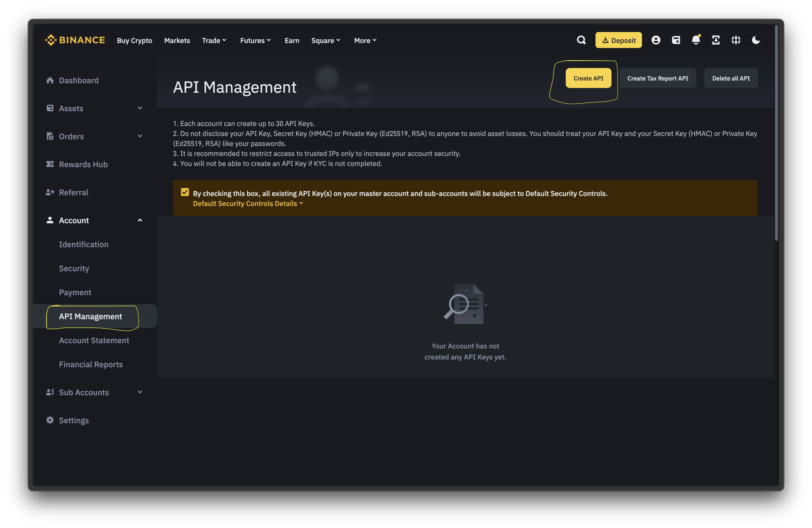Open the Square dropdown menu
Image resolution: width=812 pixels, height=528 pixels.
tap(326, 40)
